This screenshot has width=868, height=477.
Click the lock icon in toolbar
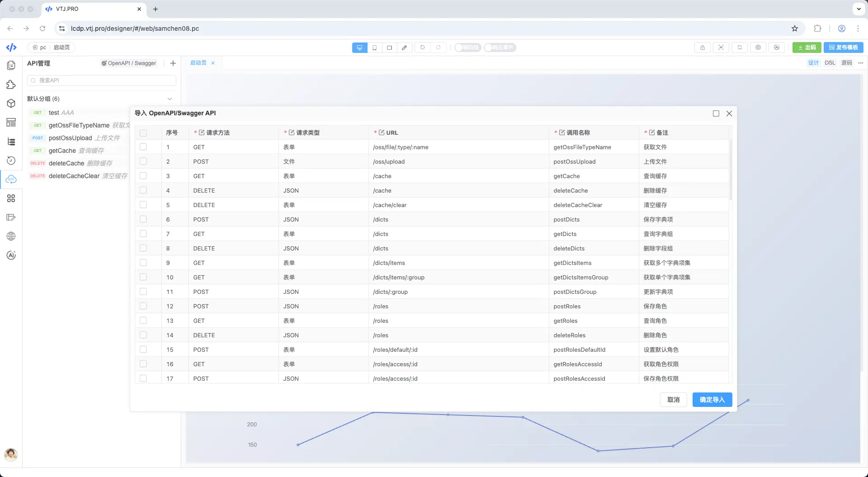point(703,47)
